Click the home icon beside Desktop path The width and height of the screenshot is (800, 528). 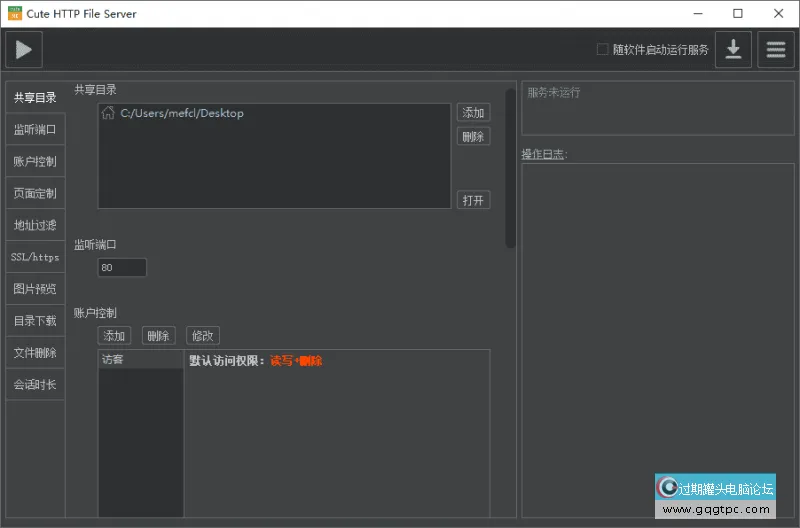click(108, 113)
